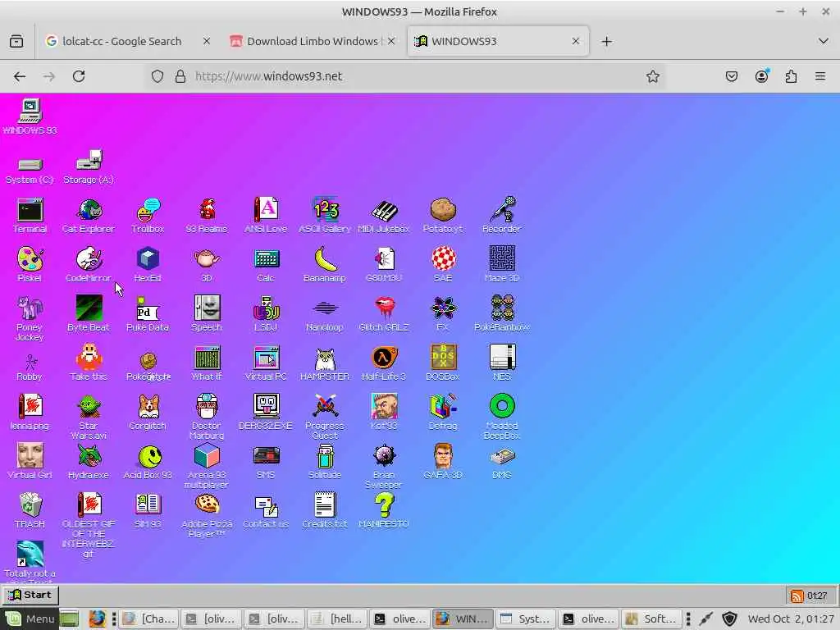Launch the Recorder microphone icon

(502, 216)
